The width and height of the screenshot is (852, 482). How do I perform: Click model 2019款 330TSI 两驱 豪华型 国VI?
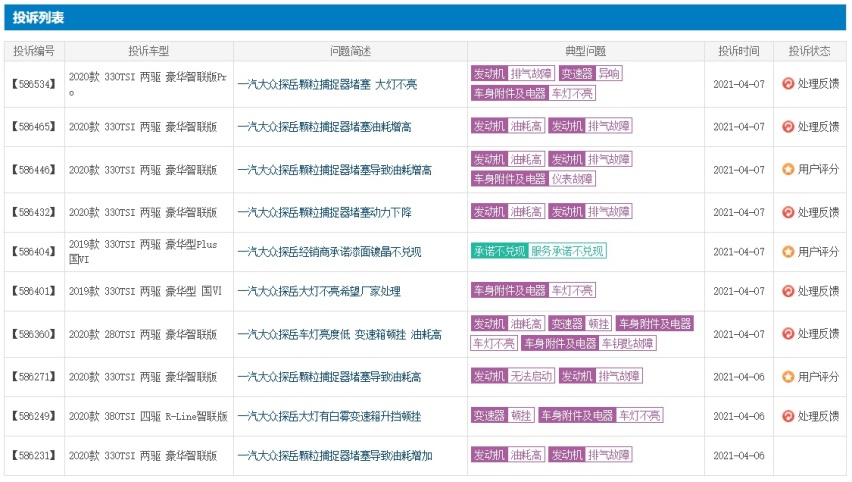click(x=146, y=291)
